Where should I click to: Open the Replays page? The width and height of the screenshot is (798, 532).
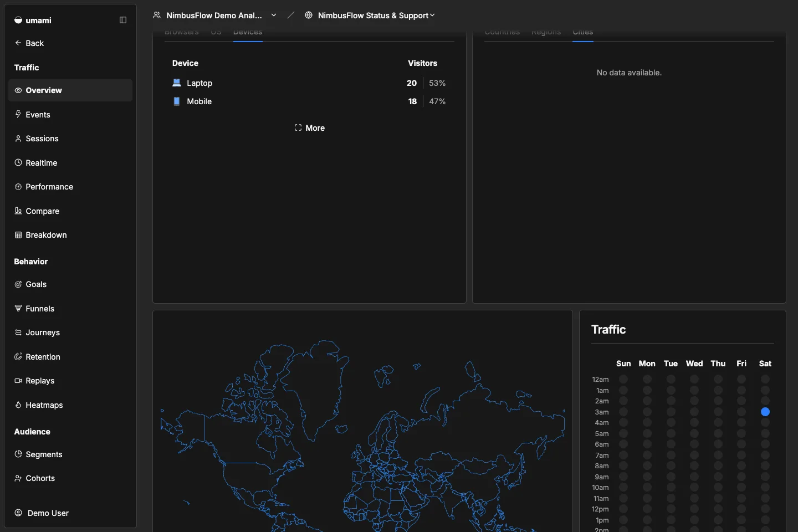pos(70,381)
